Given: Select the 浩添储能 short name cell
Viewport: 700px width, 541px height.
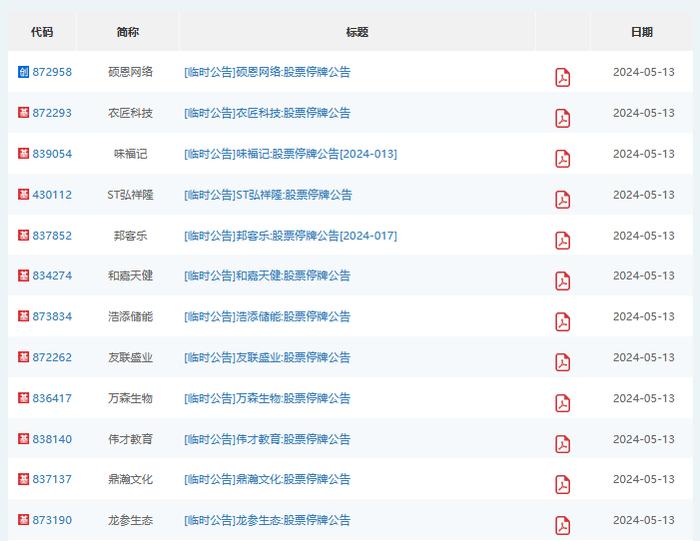Looking at the screenshot, I should (130, 316).
